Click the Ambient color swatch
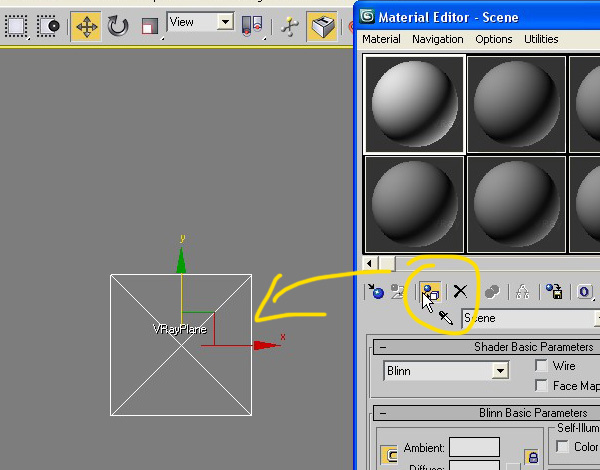 [474, 447]
